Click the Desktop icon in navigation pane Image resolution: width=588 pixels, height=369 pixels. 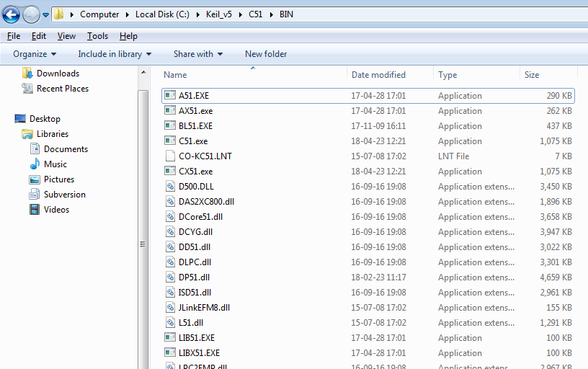[20, 119]
